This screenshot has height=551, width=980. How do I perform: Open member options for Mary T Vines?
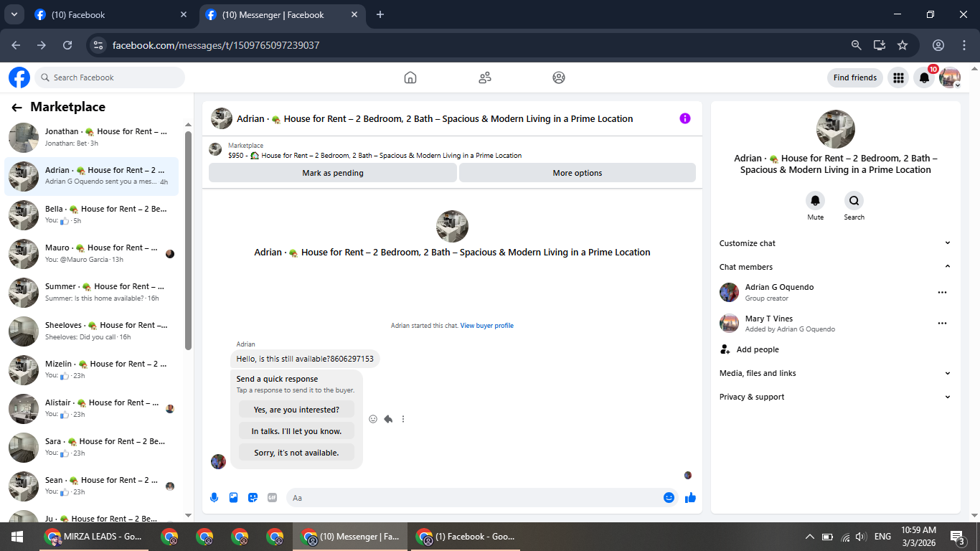(942, 324)
